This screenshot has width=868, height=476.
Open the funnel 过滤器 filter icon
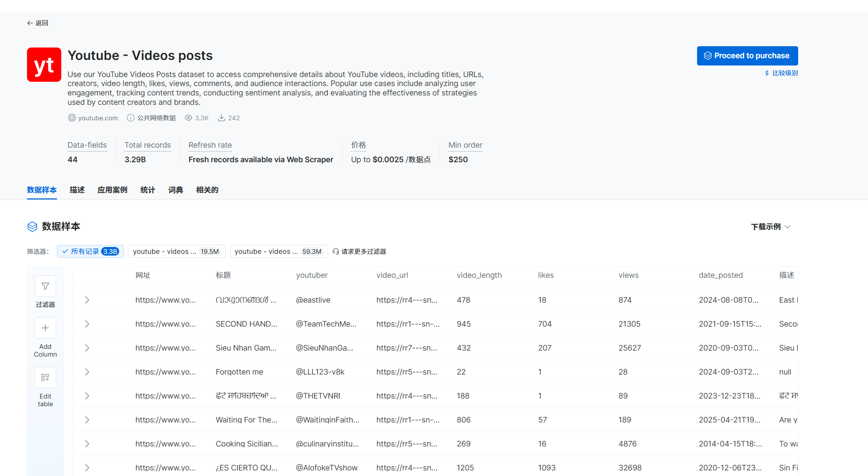coord(45,286)
